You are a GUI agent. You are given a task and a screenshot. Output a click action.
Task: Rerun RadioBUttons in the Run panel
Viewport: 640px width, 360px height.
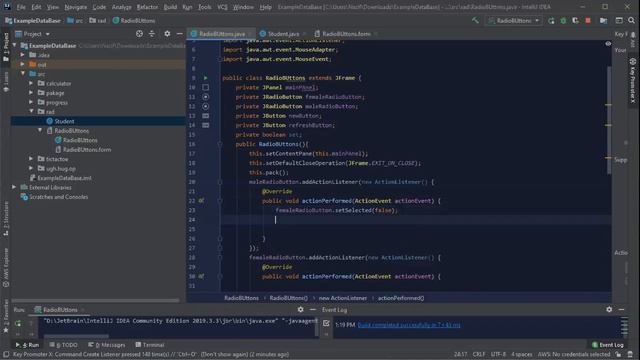[x=18, y=323]
